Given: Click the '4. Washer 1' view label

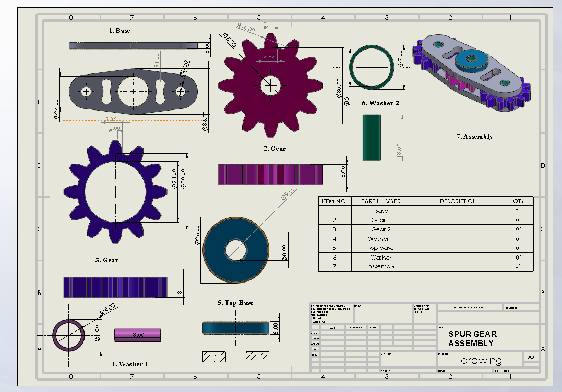Looking at the screenshot, I should (x=129, y=364).
